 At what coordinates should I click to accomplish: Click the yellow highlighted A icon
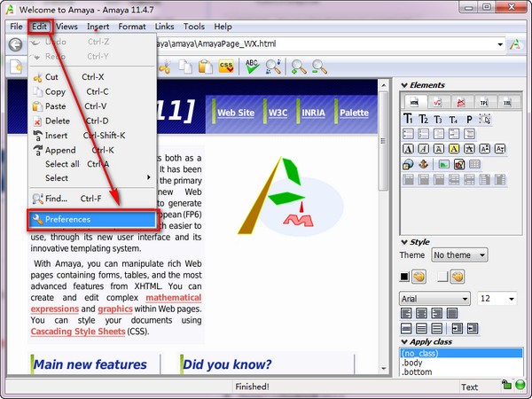pyautogui.click(x=454, y=149)
